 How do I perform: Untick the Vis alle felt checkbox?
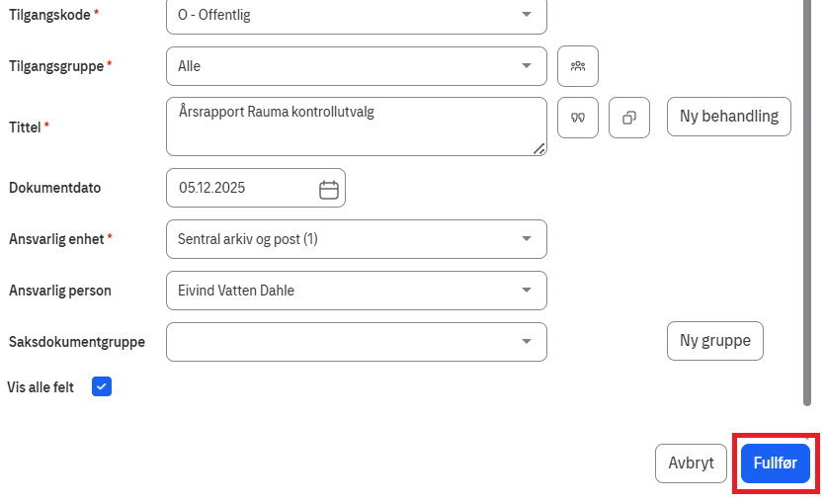[x=102, y=386]
